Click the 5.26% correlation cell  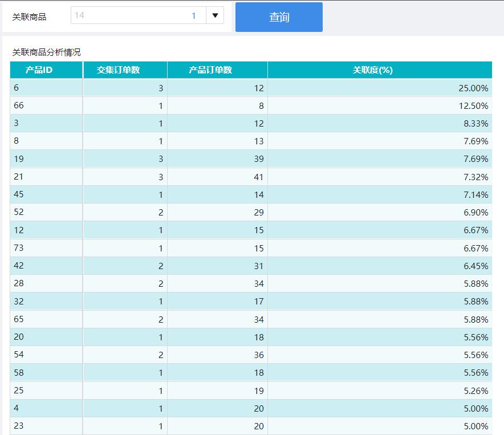click(379, 391)
